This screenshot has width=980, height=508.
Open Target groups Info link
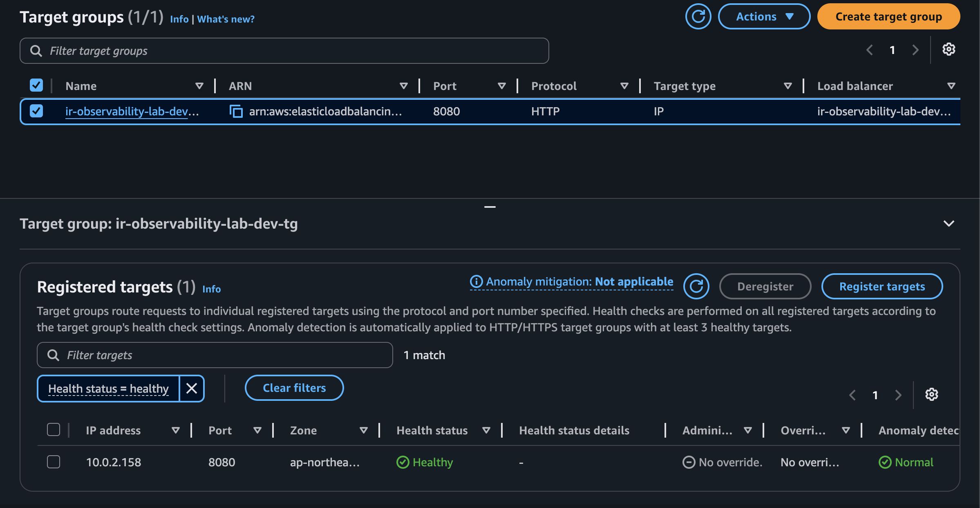(179, 19)
